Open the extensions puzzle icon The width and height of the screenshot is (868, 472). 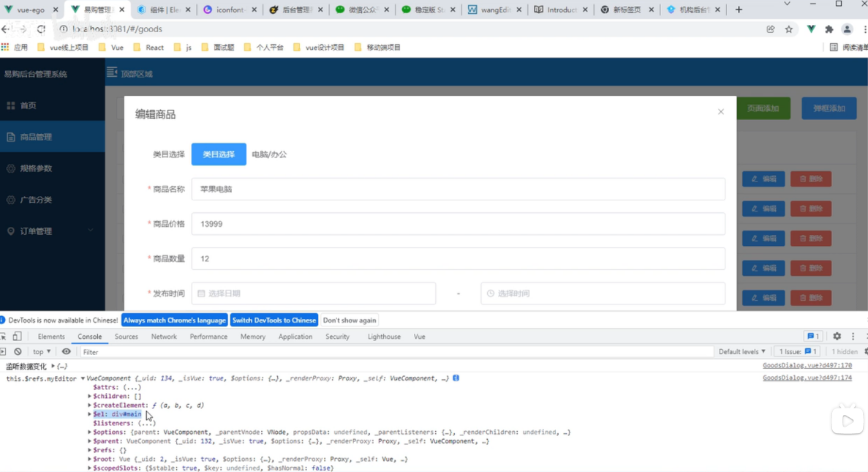click(x=829, y=29)
